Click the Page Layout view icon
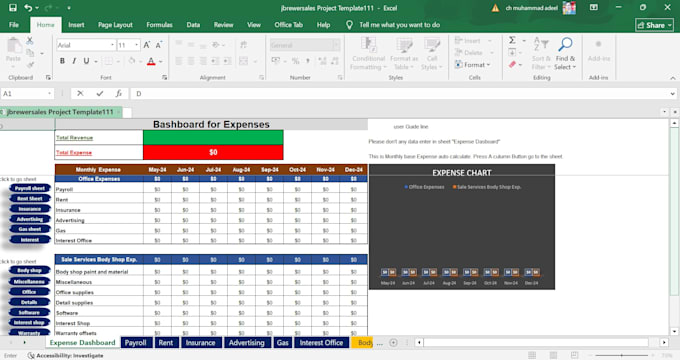680x360 pixels. (x=553, y=355)
